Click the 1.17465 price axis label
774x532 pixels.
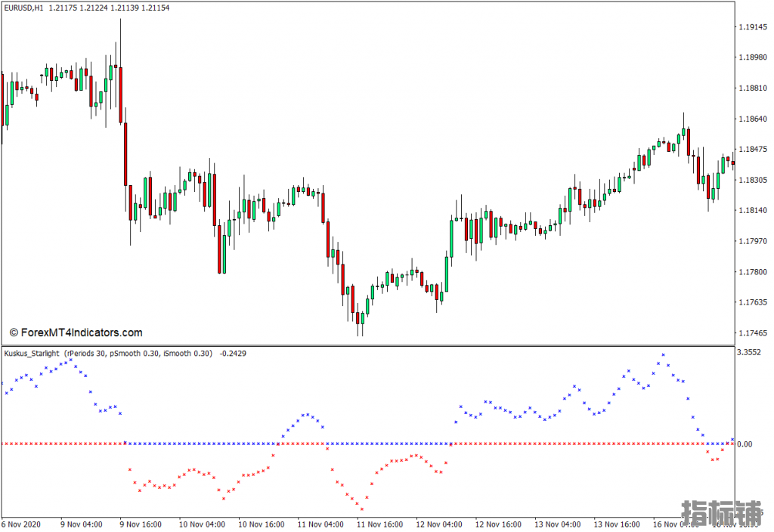point(753,333)
